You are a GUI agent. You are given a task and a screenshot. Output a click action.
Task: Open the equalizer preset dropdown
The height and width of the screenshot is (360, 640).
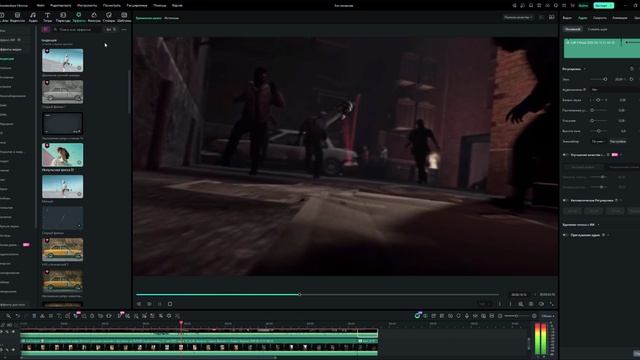[598, 141]
